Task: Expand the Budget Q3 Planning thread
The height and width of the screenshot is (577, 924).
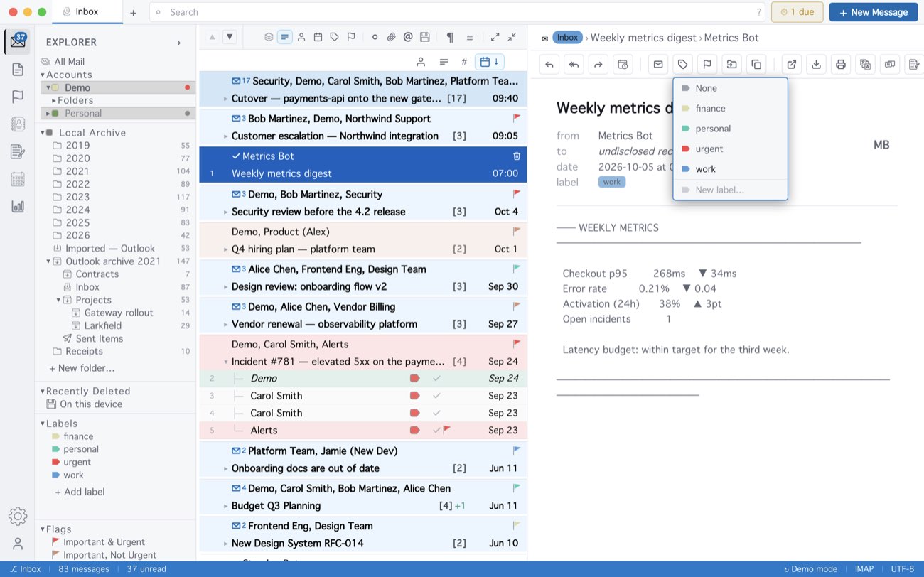Action: (x=226, y=506)
